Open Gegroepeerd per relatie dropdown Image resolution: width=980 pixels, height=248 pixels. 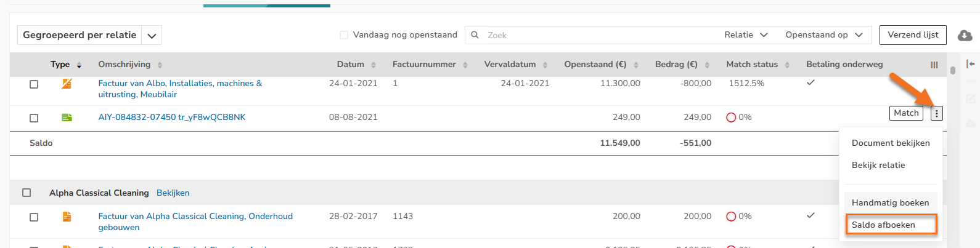(151, 36)
